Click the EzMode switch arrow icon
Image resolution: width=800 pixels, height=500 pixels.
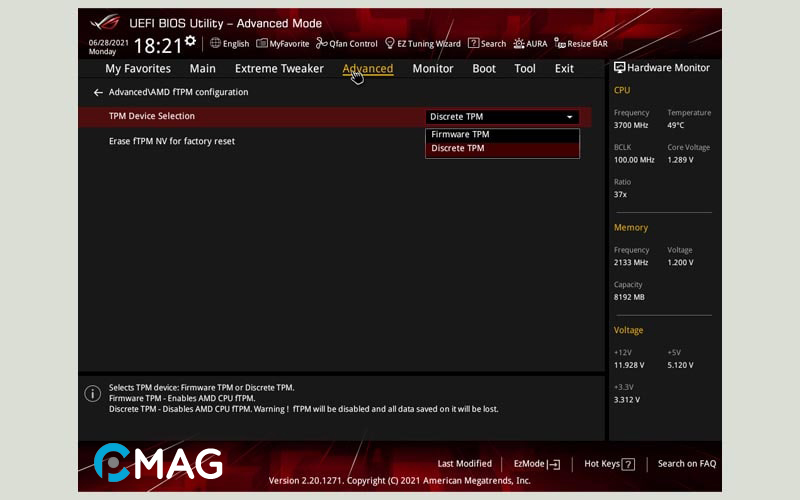[x=554, y=464]
